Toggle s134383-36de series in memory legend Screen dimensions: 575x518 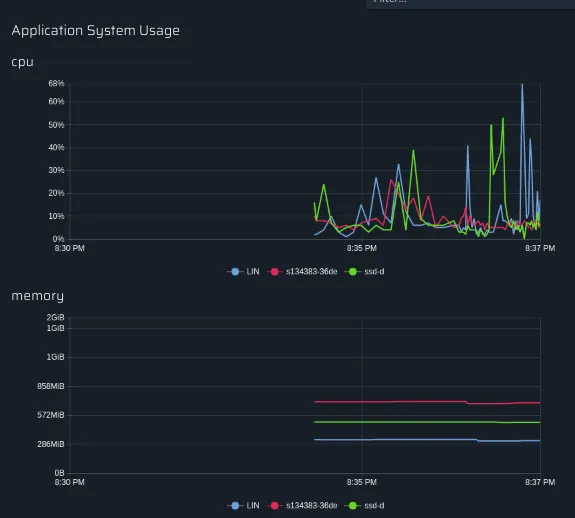tap(302, 506)
